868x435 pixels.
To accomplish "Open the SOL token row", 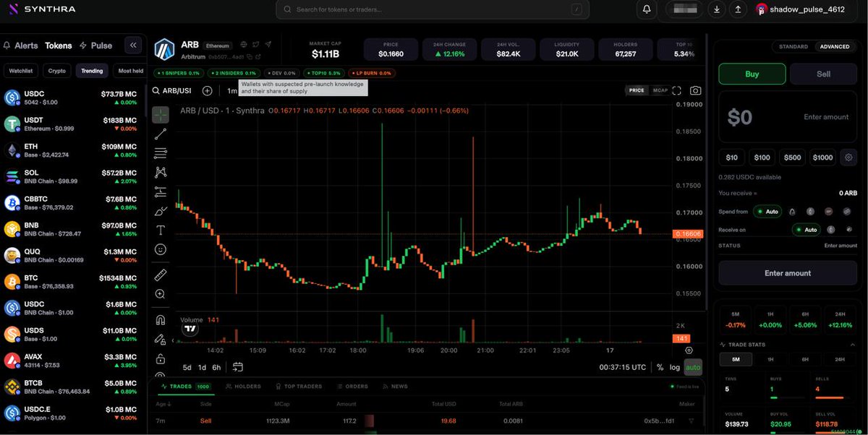I will click(x=72, y=176).
